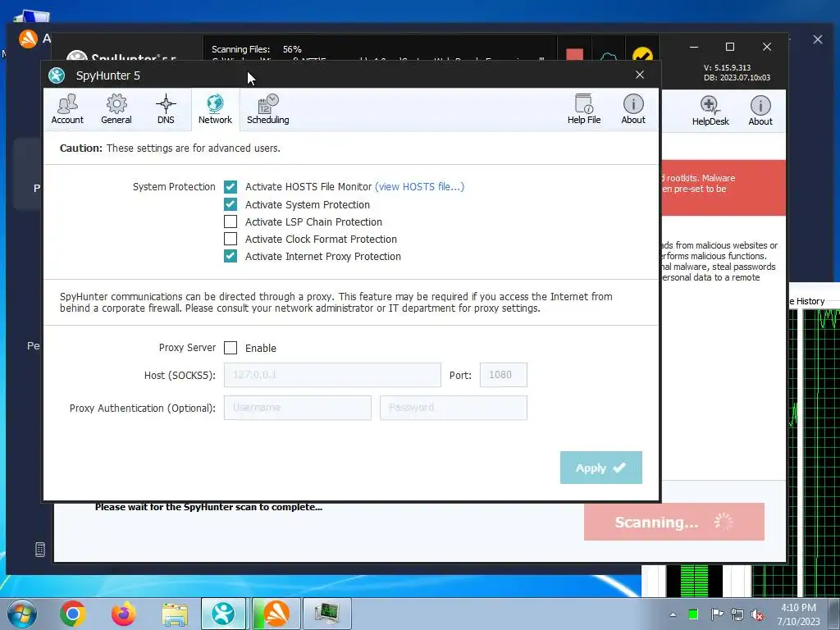Enable Activate Clock Format Protection
Image resolution: width=840 pixels, height=630 pixels.
click(231, 239)
